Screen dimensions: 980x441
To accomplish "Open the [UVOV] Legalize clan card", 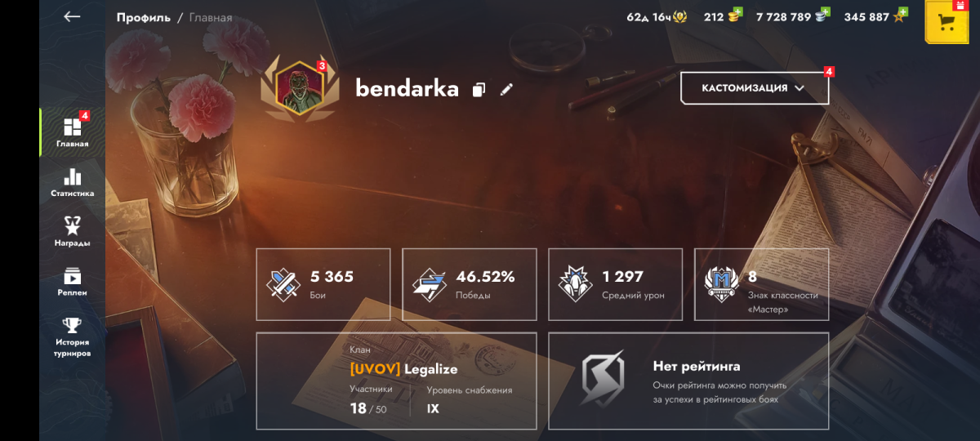I will (x=396, y=381).
